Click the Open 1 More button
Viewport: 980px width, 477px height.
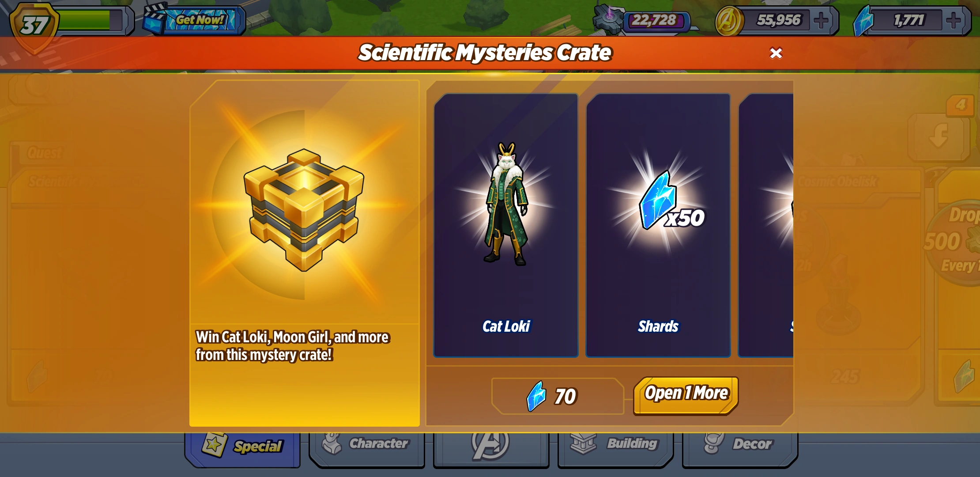[686, 395]
